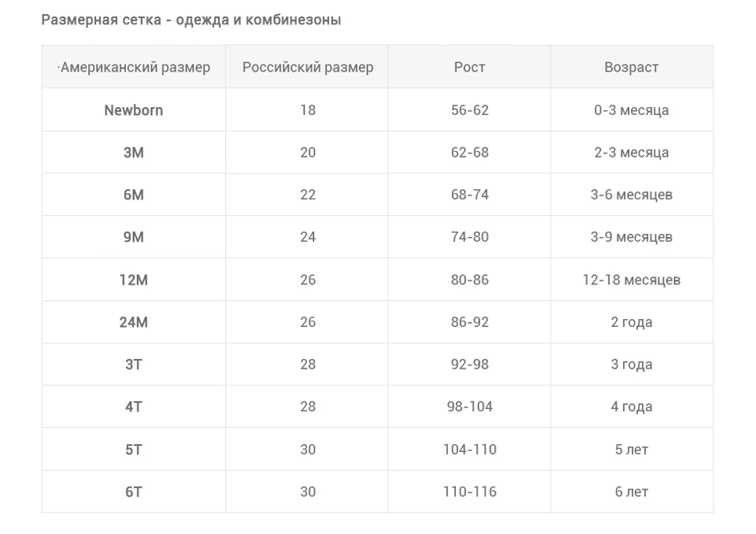This screenshot has height=534, width=756.
Task: Click the height cell '56-62'
Action: (469, 110)
